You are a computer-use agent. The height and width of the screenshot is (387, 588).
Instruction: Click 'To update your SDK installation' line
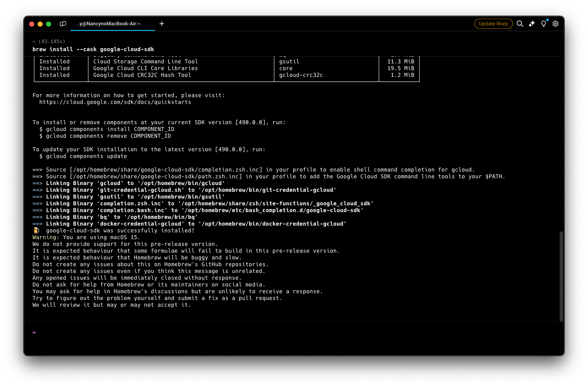[x=149, y=150]
